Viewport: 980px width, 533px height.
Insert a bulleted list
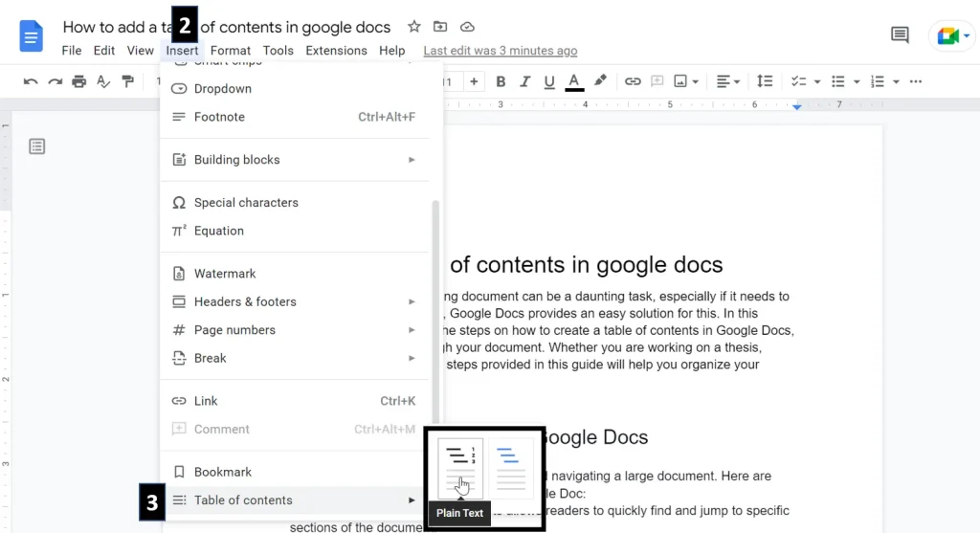(x=837, y=81)
